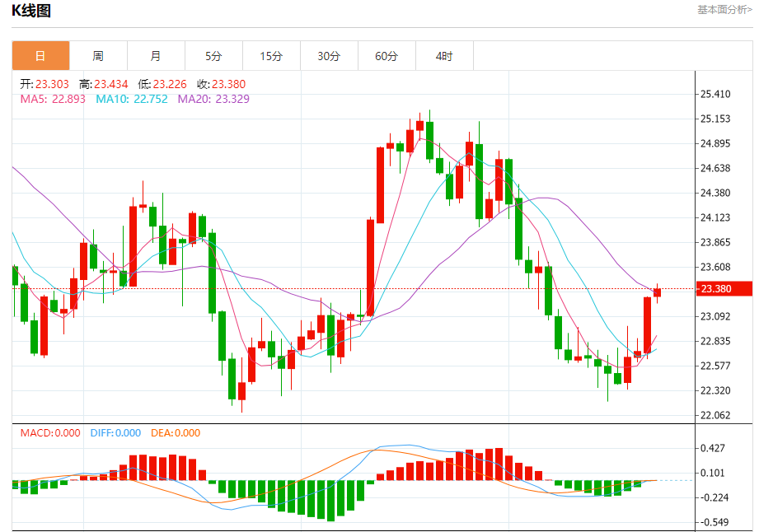Image resolution: width=759 pixels, height=532 pixels.
Task: Click the latest small red candlestick at 23.380
Action: coord(658,292)
